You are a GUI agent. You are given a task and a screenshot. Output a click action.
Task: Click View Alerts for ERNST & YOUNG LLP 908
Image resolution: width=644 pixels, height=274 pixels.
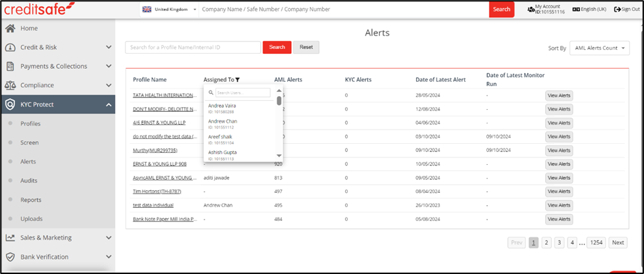pyautogui.click(x=559, y=164)
